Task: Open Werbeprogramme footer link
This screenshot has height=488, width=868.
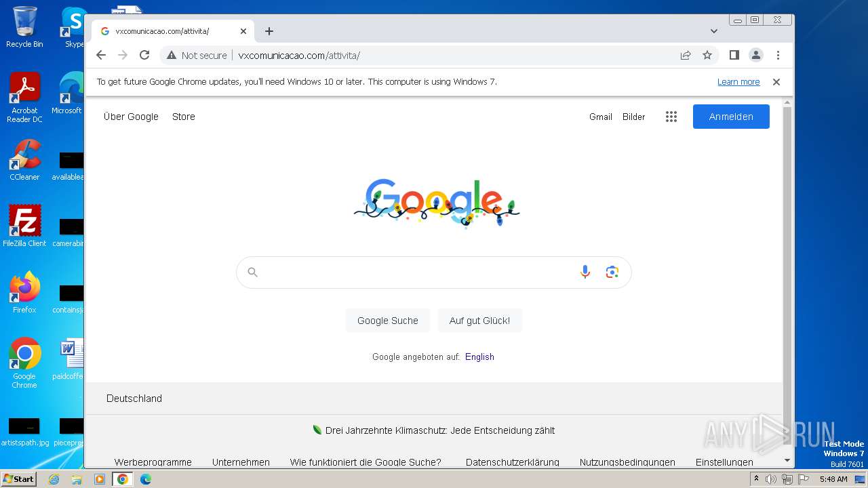Action: pyautogui.click(x=153, y=462)
